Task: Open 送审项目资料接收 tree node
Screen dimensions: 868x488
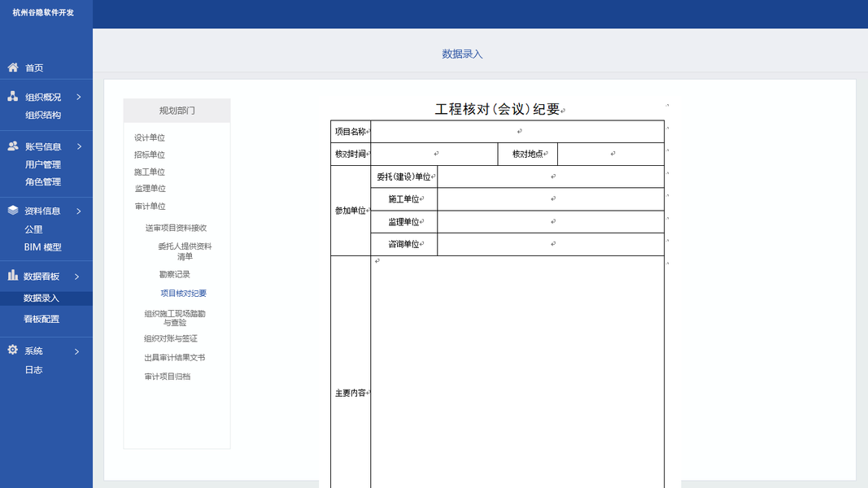Action: point(176,228)
